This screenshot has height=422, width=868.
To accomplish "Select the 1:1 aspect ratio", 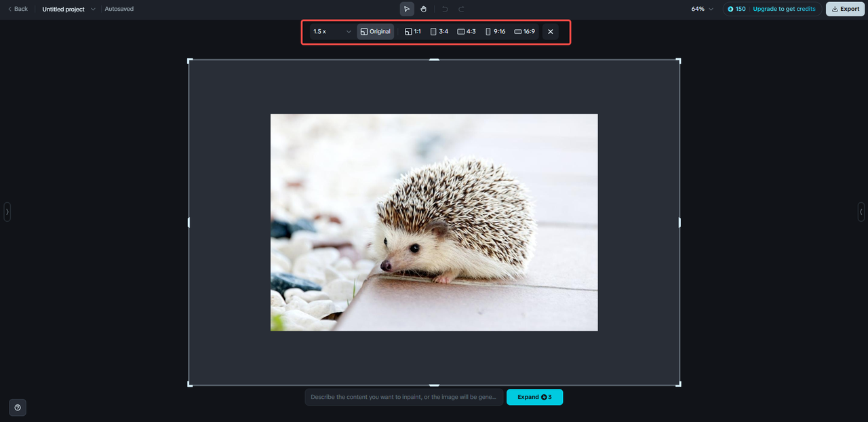I will [x=413, y=31].
